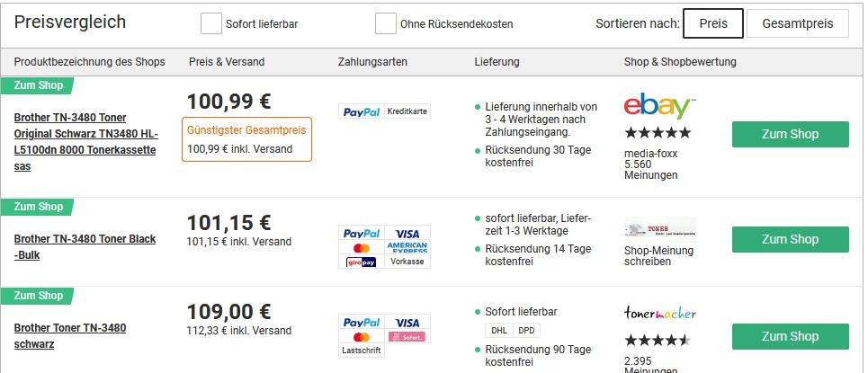Open Brother Toner TN-3480 schwarz link
The image size is (868, 373).
tap(70, 336)
